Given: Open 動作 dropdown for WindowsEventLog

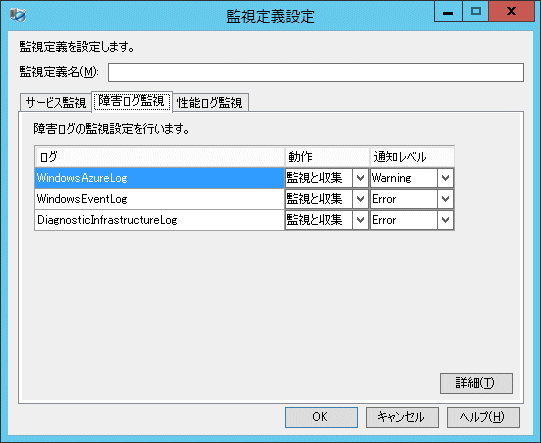Looking at the screenshot, I should pyautogui.click(x=360, y=199).
